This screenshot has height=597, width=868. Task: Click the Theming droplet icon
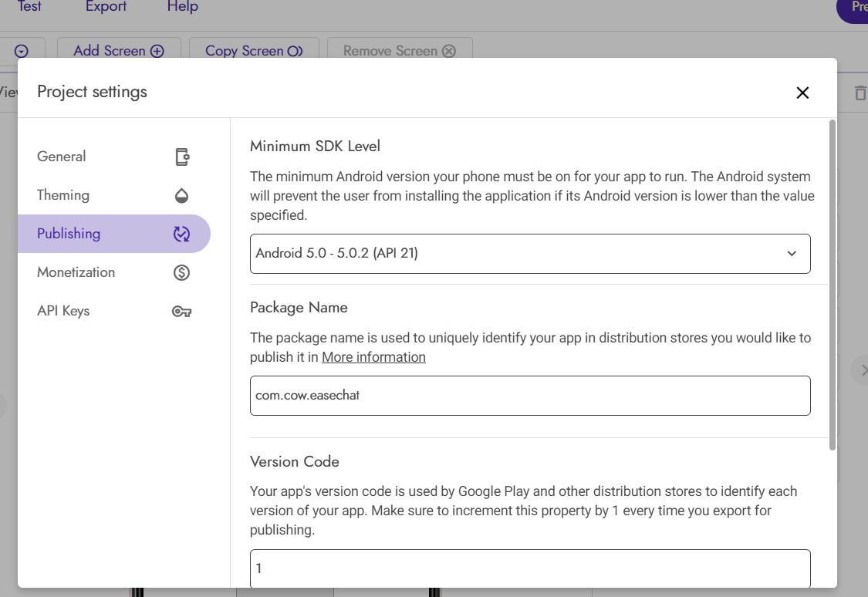coord(182,195)
